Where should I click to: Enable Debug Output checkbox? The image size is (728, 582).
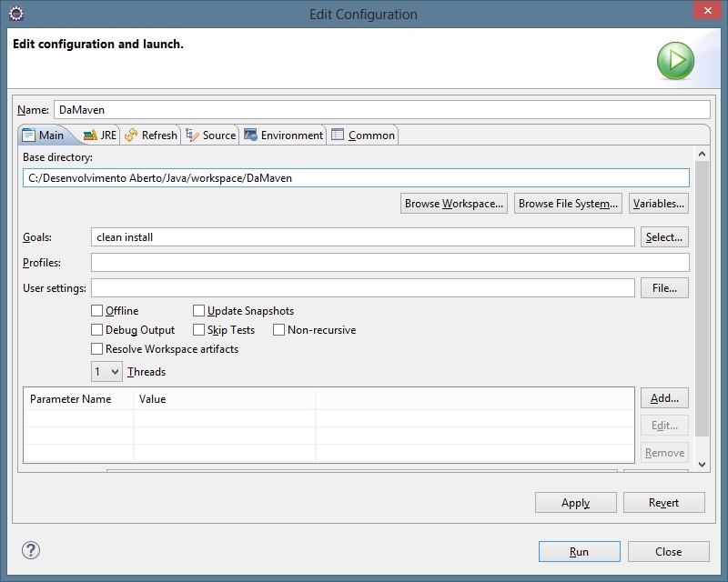(97, 330)
